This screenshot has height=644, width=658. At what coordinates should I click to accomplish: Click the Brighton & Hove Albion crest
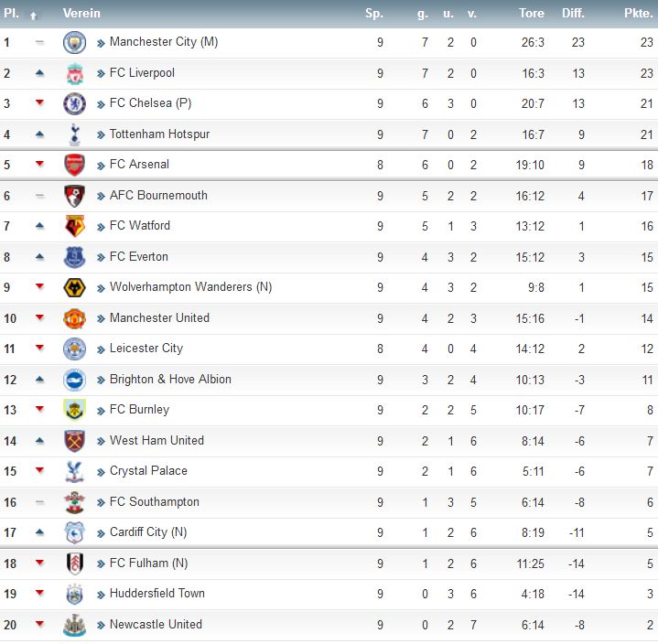coord(74,380)
